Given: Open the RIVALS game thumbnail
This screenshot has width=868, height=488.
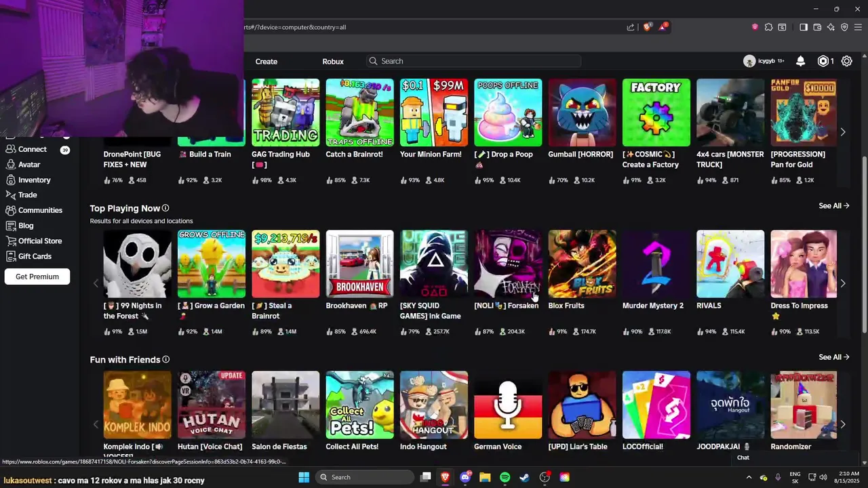Looking at the screenshot, I should 730,264.
